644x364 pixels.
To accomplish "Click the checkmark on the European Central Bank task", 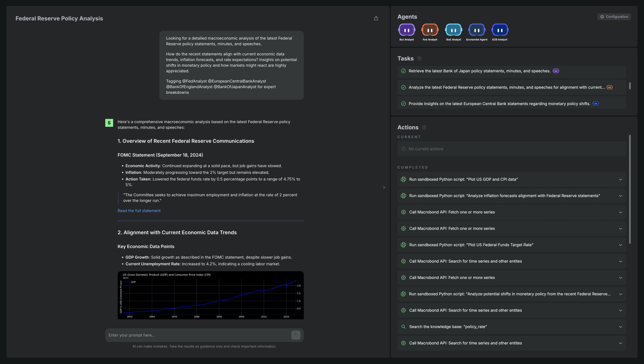I will (x=403, y=104).
